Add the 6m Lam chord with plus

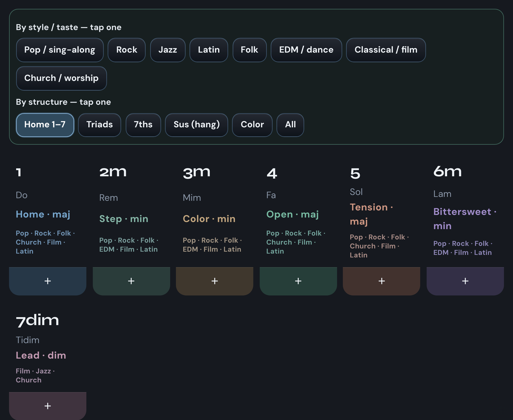coord(465,281)
